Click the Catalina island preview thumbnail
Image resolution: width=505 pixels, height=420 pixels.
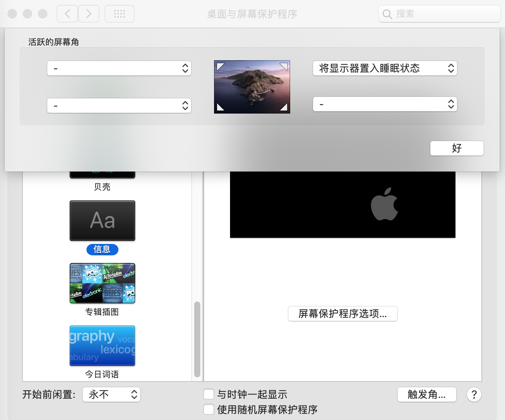(x=252, y=87)
